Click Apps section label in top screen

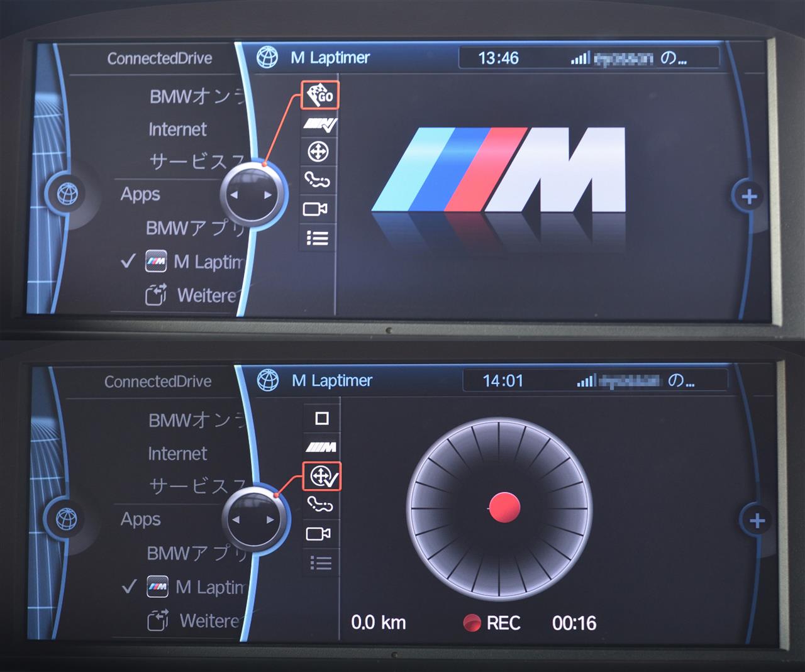140,194
